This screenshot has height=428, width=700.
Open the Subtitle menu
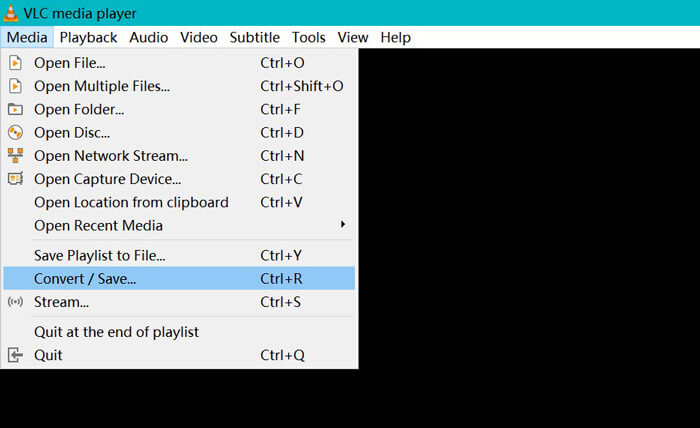254,37
